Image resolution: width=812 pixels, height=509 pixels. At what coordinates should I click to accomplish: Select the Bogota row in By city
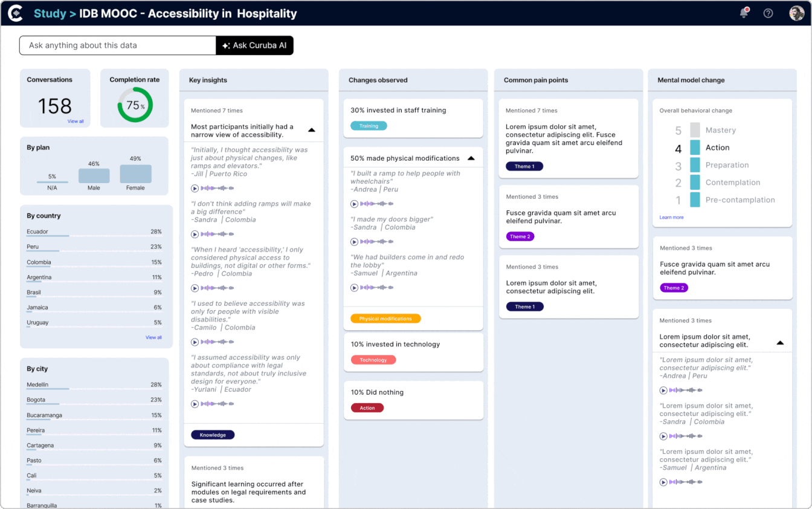pos(94,400)
